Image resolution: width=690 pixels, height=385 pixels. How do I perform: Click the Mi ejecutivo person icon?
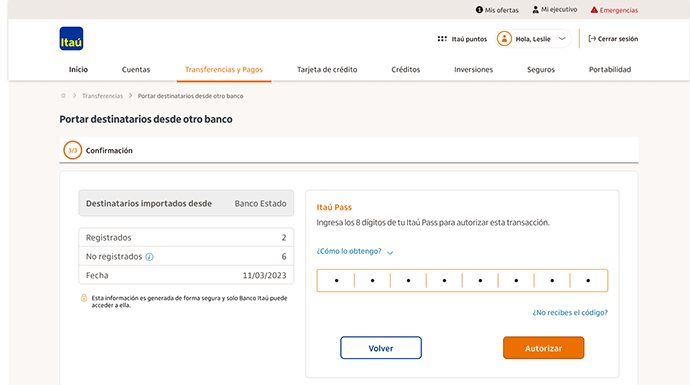tap(536, 10)
